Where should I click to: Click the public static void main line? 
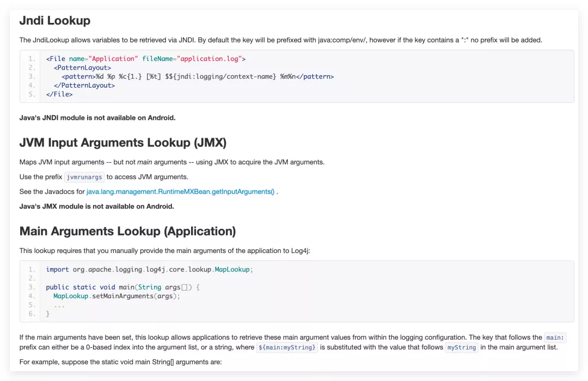tap(123, 287)
